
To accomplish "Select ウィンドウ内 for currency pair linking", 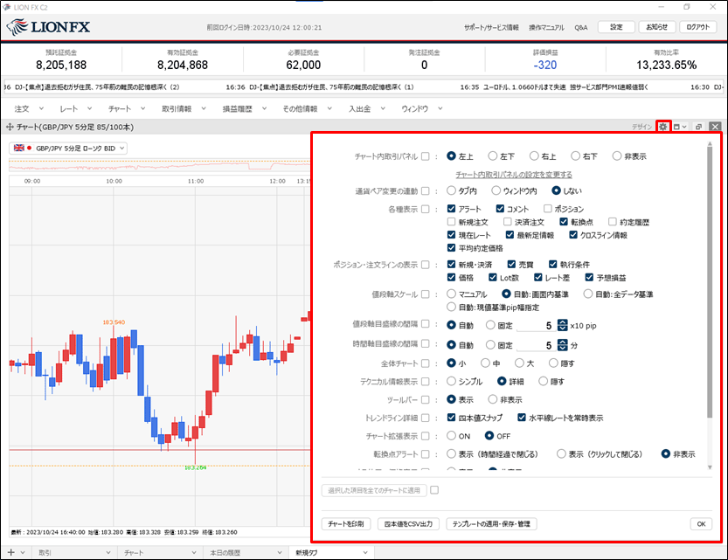I will coord(496,190).
